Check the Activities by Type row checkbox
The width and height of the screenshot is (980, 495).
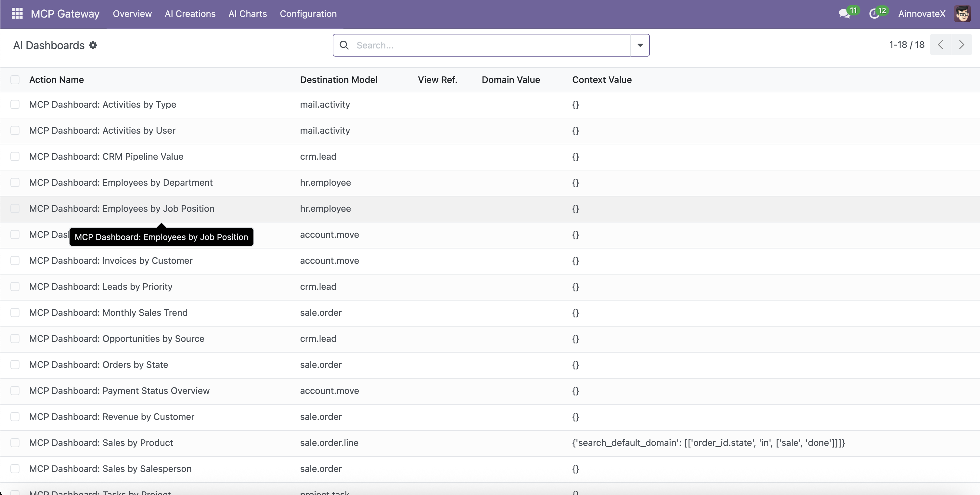[x=15, y=104]
